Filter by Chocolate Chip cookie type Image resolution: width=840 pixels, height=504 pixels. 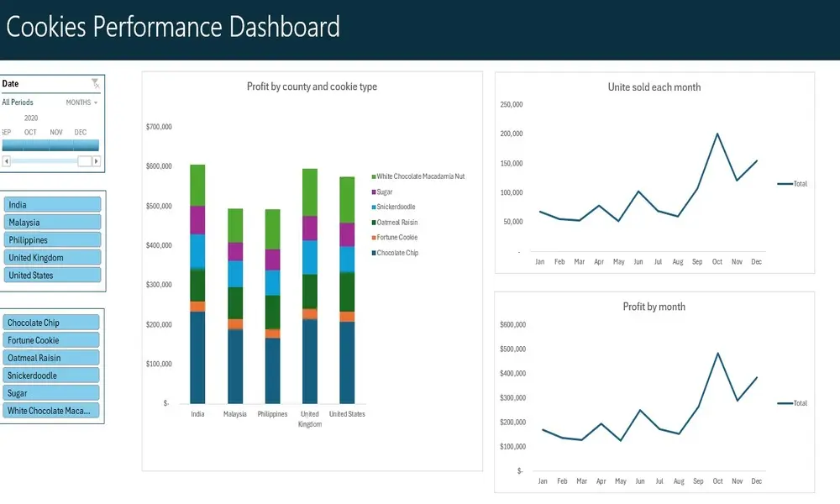tap(52, 322)
